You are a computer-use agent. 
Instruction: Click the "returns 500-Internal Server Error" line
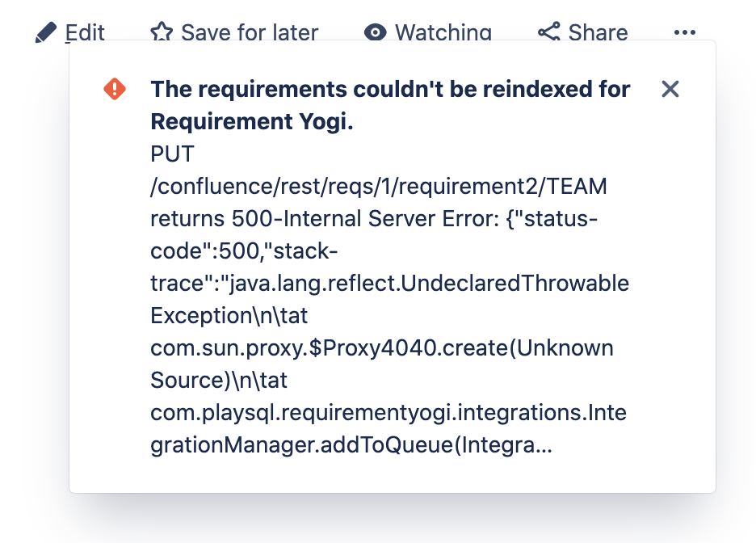click(x=374, y=219)
